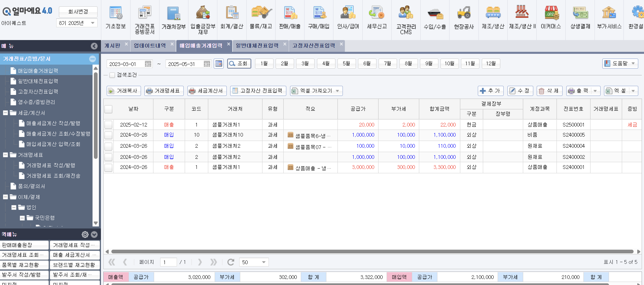644x285 pixels.
Task: Open the 입출금장부 재무 module icon
Action: [203, 20]
